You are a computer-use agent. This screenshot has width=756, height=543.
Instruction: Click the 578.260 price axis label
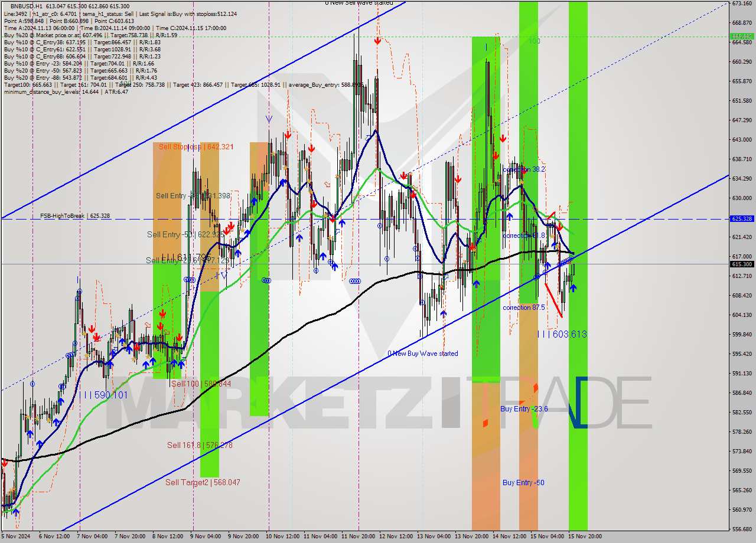click(x=742, y=431)
